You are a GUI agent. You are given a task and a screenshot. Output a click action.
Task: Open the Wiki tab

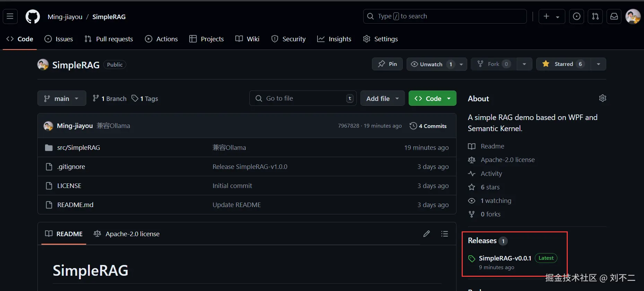(247, 39)
